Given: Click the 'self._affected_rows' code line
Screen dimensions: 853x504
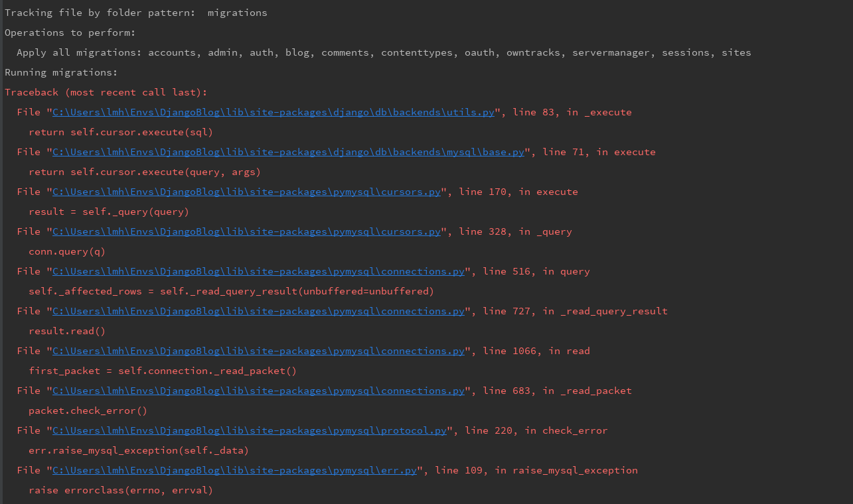Looking at the screenshot, I should (x=231, y=291).
